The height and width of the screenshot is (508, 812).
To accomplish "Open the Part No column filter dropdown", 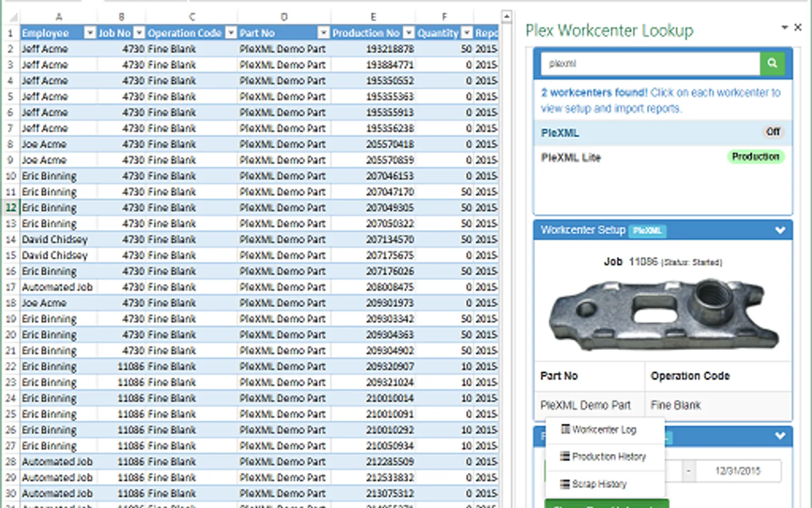I will (323, 33).
